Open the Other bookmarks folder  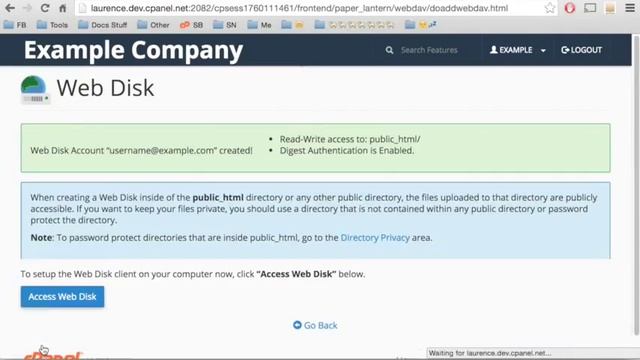153,25
